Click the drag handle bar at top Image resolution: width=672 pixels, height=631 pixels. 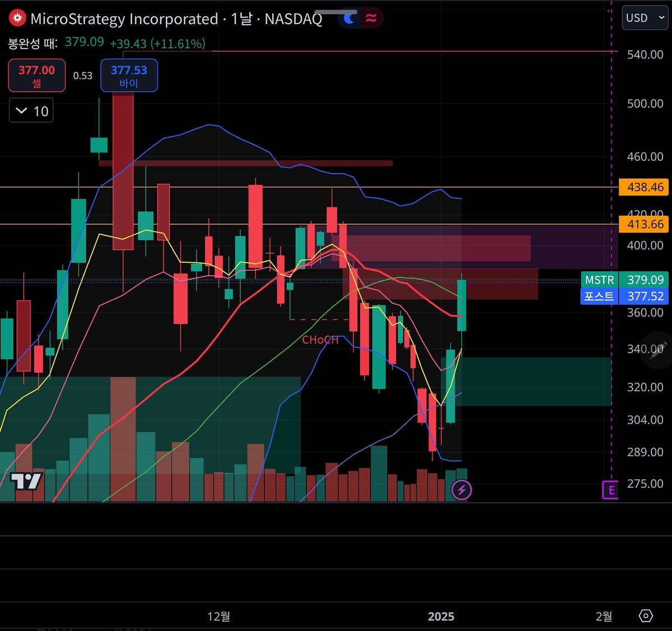click(336, 12)
